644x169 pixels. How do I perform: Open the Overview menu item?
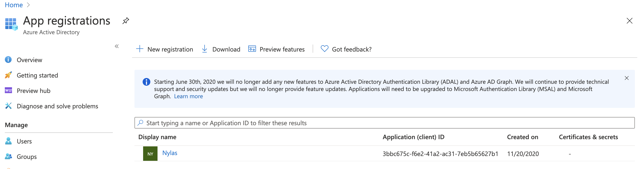[29, 60]
